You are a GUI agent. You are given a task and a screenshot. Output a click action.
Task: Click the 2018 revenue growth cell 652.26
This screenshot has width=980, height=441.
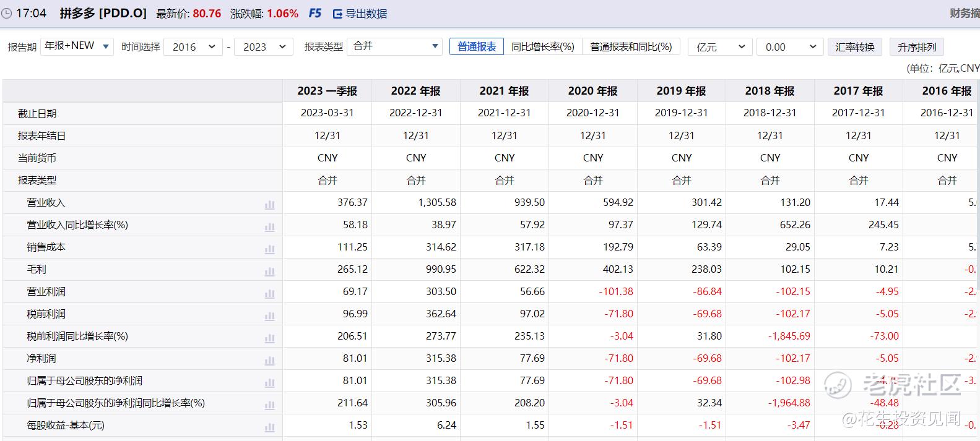pos(795,225)
